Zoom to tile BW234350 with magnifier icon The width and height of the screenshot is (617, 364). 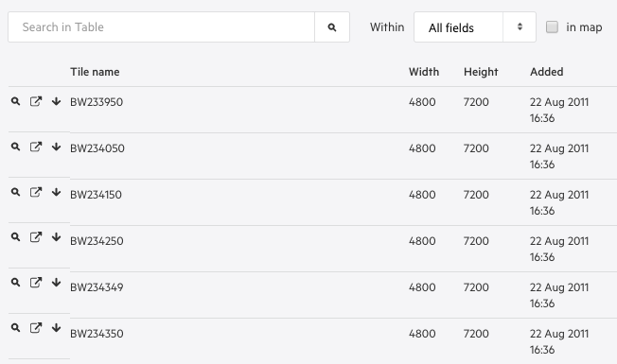15,327
